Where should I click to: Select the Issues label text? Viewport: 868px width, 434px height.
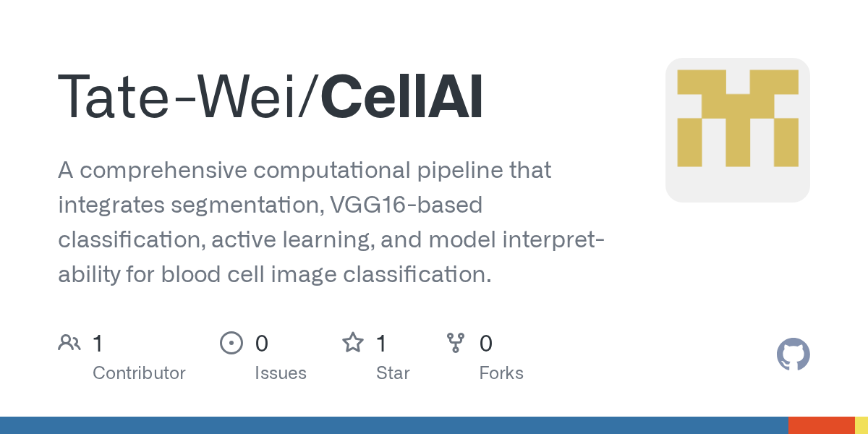pyautogui.click(x=281, y=373)
